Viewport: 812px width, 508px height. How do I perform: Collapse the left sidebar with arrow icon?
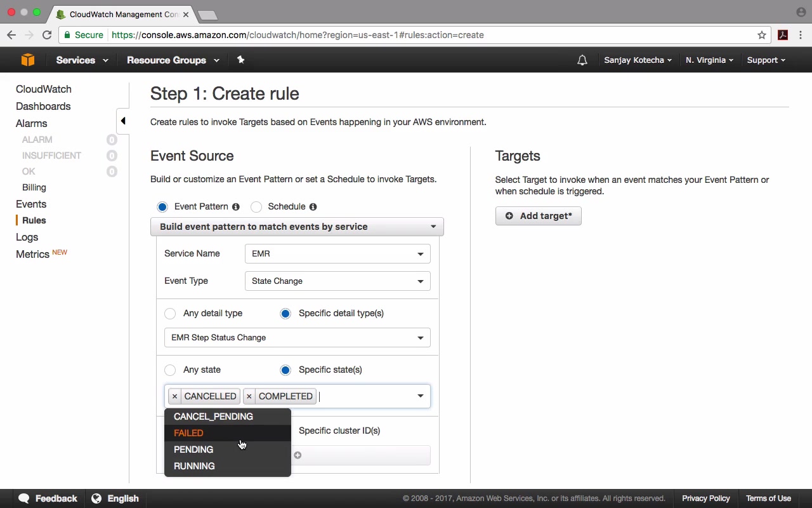click(123, 121)
